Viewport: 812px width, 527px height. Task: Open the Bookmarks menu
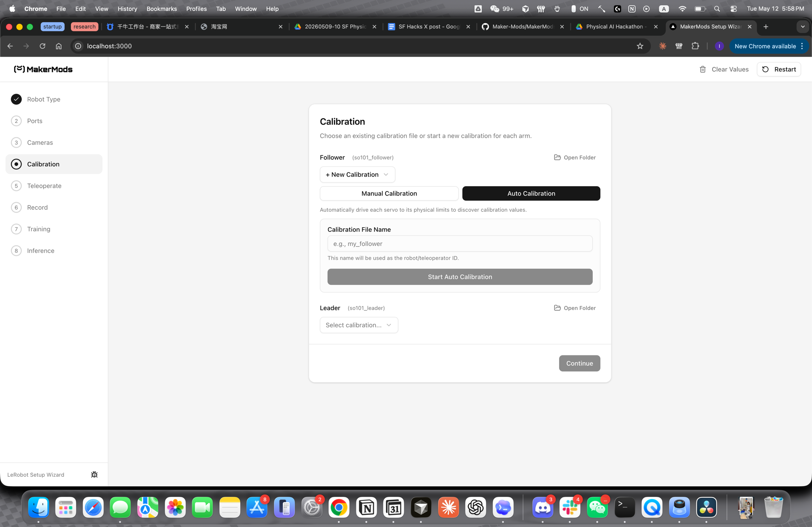click(161, 9)
